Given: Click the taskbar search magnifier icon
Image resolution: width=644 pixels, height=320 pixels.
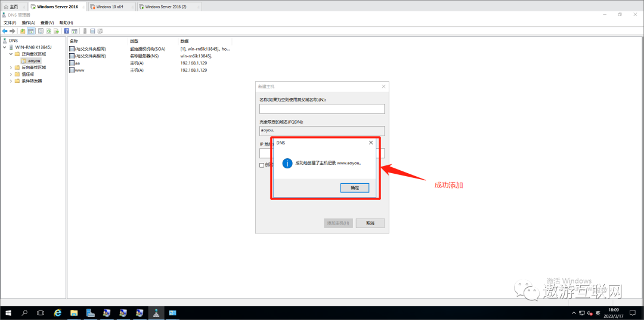Looking at the screenshot, I should 24,313.
